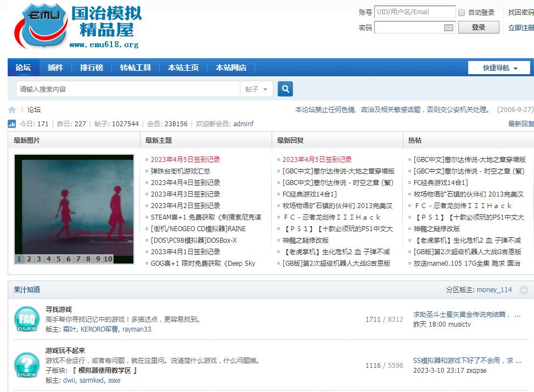The height and width of the screenshot is (392, 534).
Task: Select slideshow page number 8
Action: (88, 259)
